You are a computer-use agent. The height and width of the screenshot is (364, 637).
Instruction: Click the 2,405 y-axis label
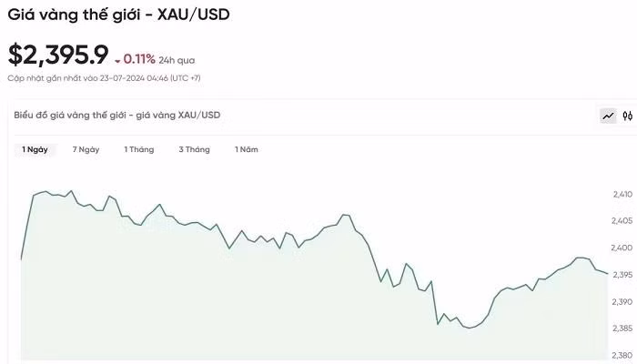tap(622, 220)
